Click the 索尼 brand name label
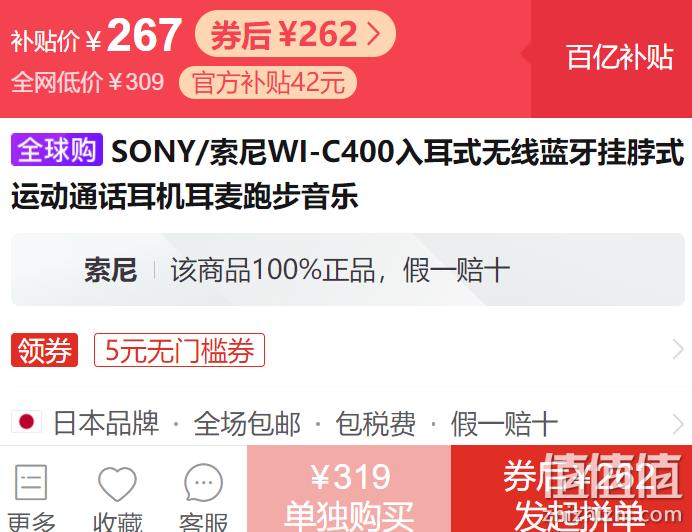This screenshot has width=692, height=532. pyautogui.click(x=111, y=270)
